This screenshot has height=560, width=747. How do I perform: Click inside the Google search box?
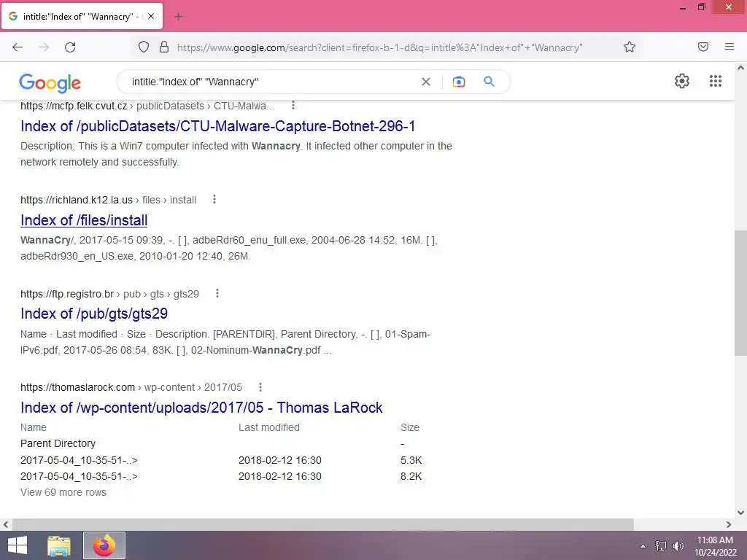point(271,82)
